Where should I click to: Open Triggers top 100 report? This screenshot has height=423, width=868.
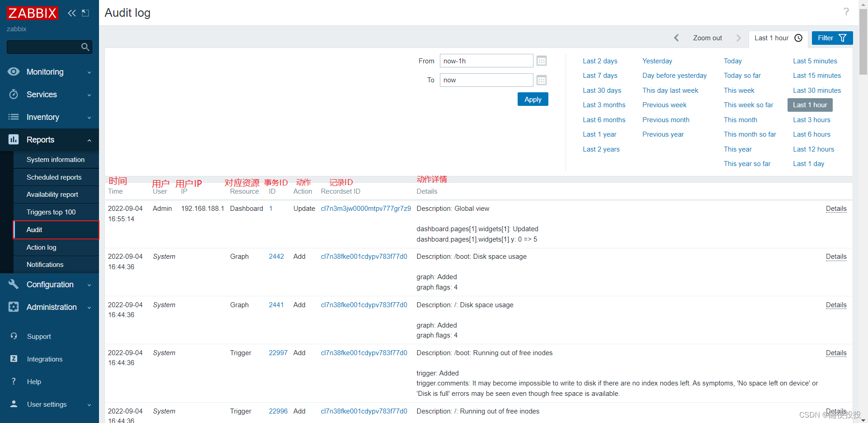[x=56, y=212]
